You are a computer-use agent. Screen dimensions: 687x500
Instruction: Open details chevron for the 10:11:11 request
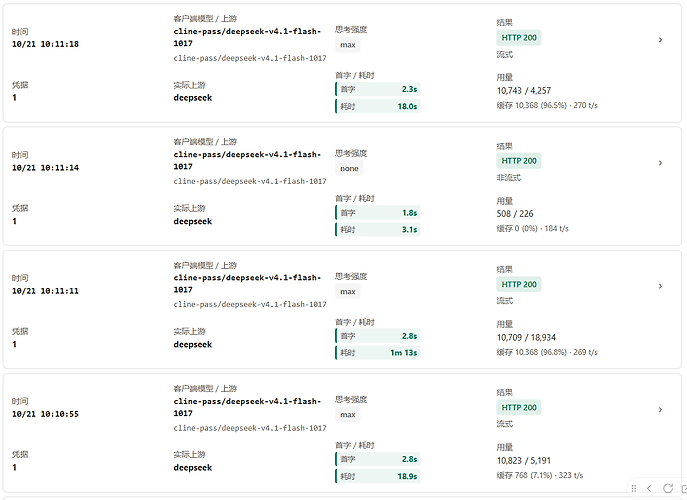coord(660,286)
